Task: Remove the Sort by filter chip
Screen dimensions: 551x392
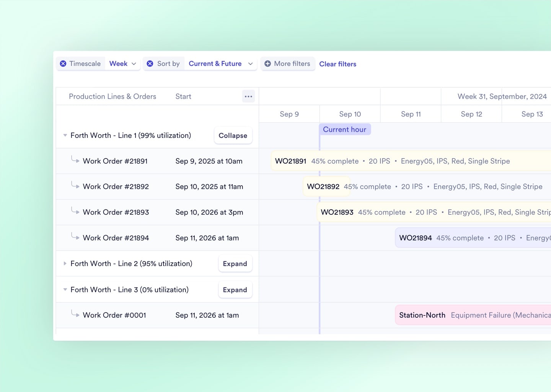Action: [x=150, y=64]
